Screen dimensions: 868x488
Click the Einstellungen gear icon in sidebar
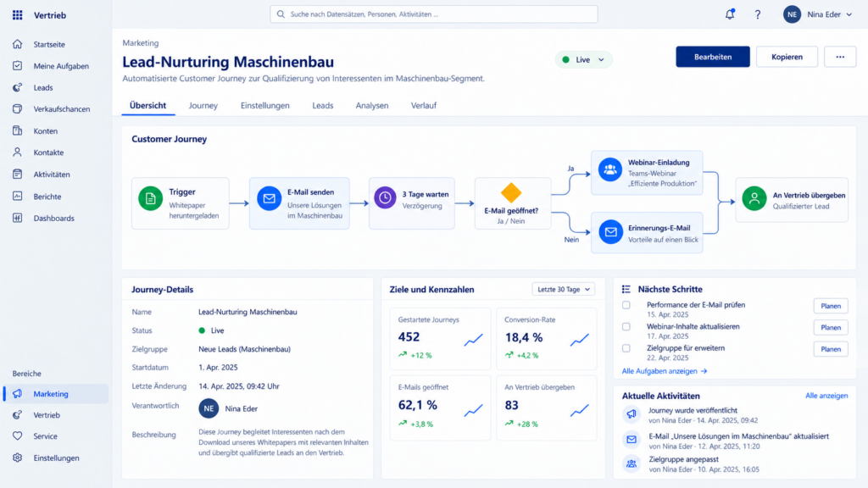click(x=17, y=458)
